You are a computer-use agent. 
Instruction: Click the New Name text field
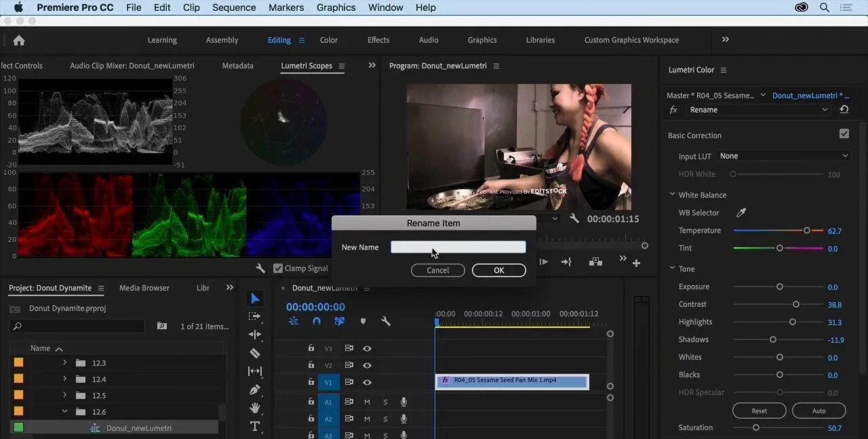point(458,247)
